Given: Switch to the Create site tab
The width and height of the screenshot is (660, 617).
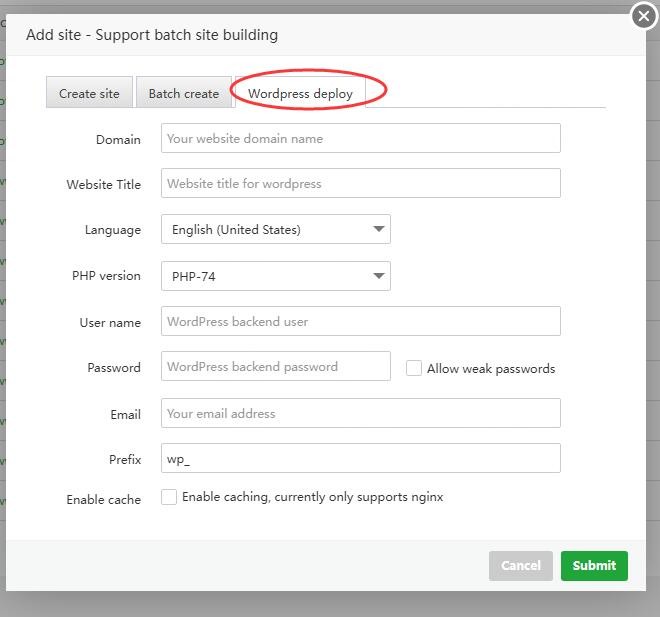Looking at the screenshot, I should click(89, 93).
